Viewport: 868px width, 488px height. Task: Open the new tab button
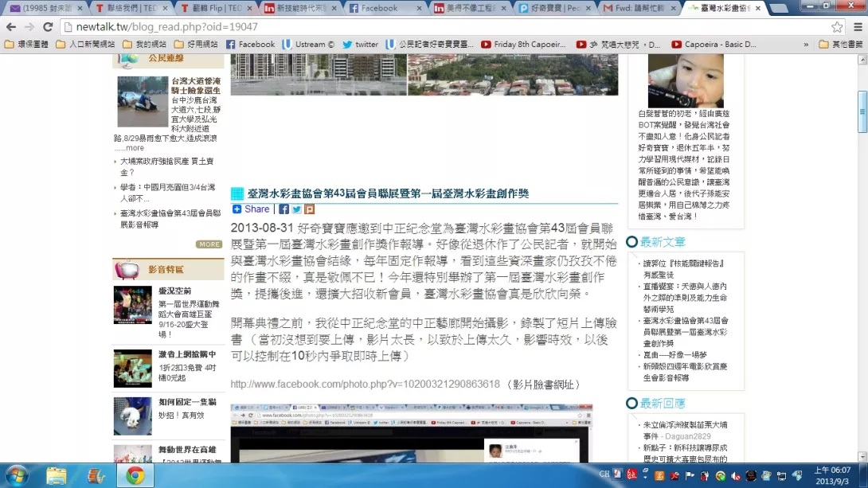pos(778,8)
